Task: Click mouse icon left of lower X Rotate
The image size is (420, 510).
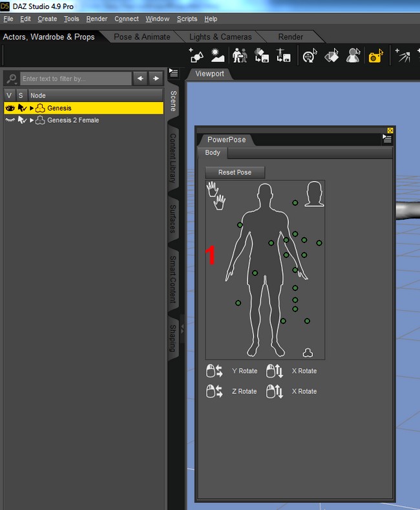Action: [275, 391]
